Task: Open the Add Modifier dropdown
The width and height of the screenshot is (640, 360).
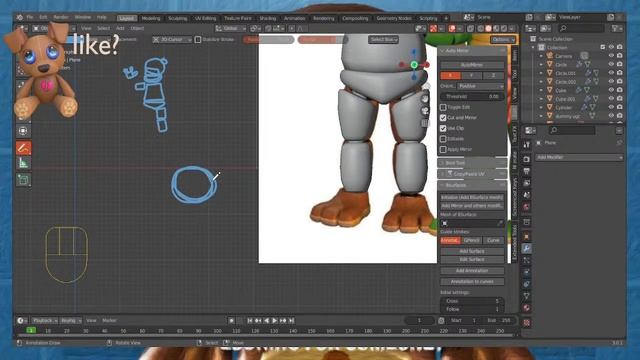Action: 579,157
